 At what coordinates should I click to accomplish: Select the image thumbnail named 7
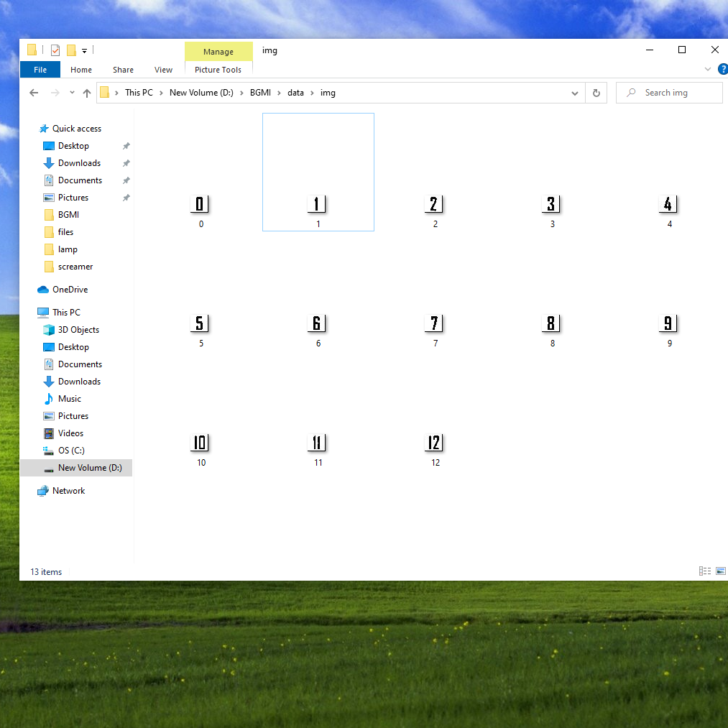click(x=434, y=323)
